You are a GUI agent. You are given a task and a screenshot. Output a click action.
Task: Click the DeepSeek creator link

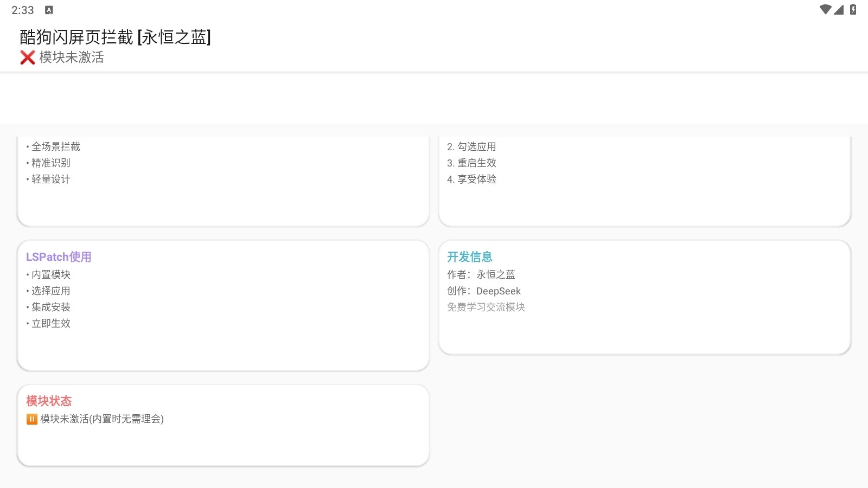pyautogui.click(x=497, y=291)
